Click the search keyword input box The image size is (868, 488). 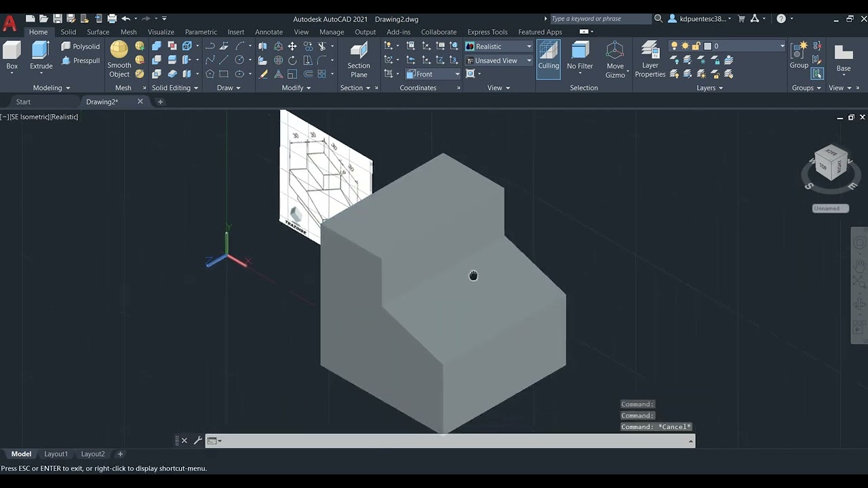600,19
